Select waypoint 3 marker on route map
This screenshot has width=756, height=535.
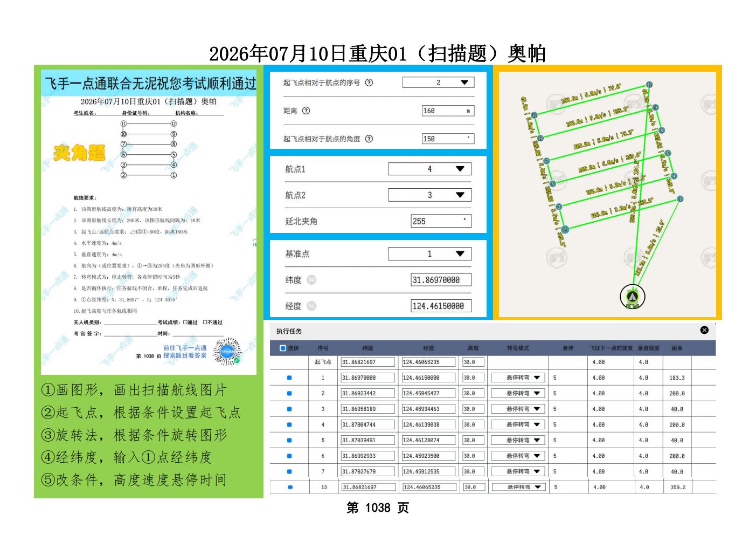point(559,207)
